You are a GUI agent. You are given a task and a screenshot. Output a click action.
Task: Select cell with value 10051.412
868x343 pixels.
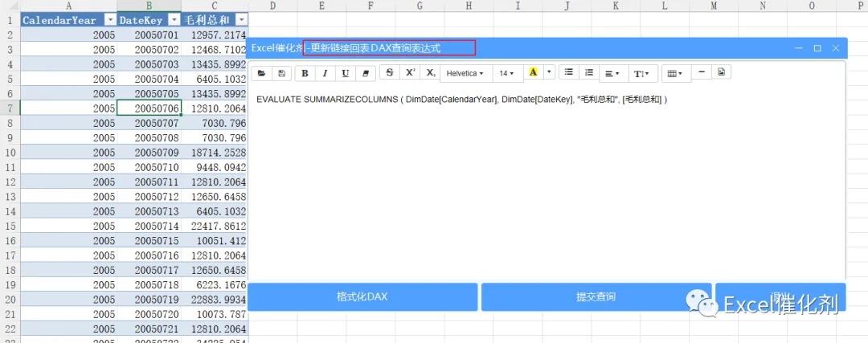(215, 241)
